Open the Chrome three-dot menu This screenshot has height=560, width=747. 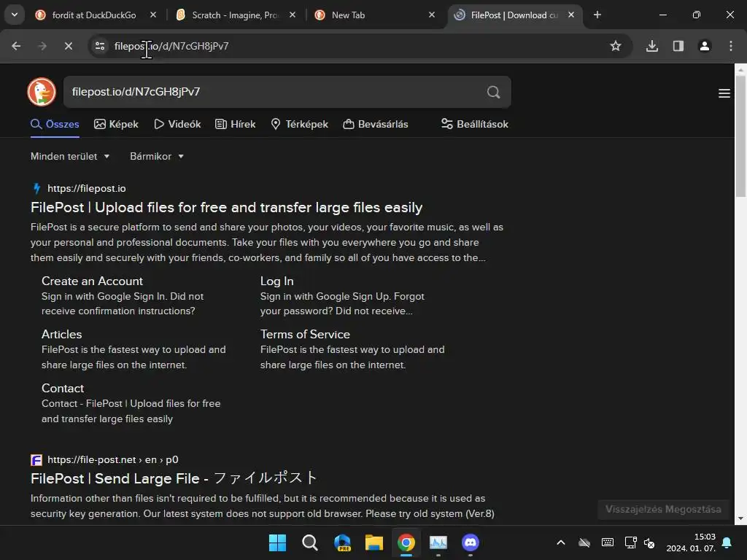coord(731,46)
